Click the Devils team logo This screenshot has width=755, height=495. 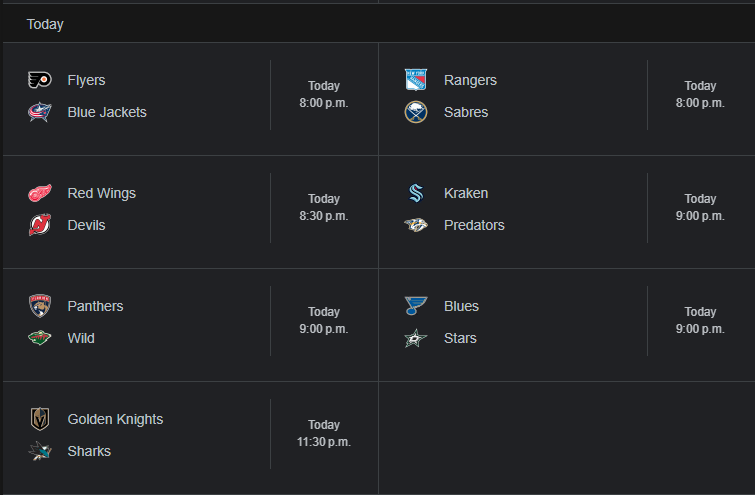pyautogui.click(x=40, y=225)
